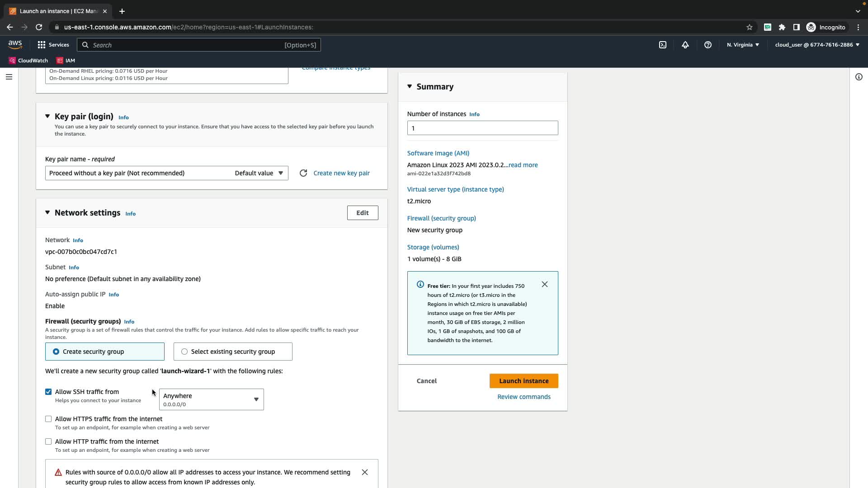This screenshot has height=488, width=868.
Task: Open the N. Virginia region menu
Action: 743,45
